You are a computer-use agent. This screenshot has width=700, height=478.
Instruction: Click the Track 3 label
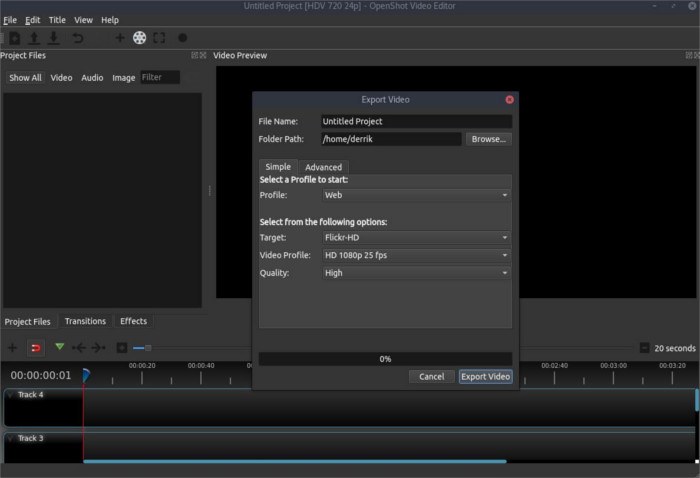tap(31, 439)
